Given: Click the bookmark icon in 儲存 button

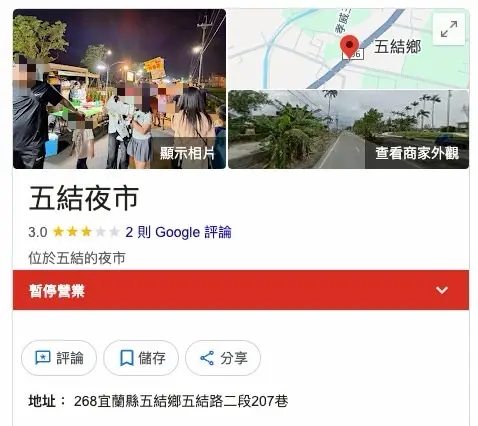Looking at the screenshot, I should [127, 358].
